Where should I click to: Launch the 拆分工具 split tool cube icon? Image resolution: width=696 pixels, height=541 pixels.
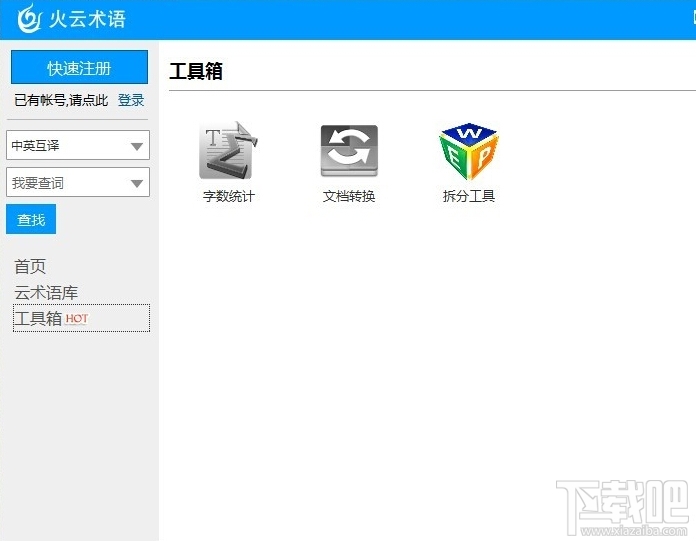469,151
